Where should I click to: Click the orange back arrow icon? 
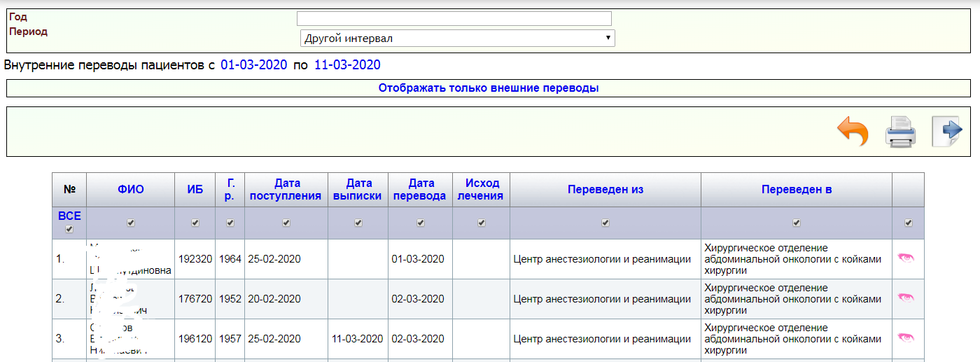[853, 132]
